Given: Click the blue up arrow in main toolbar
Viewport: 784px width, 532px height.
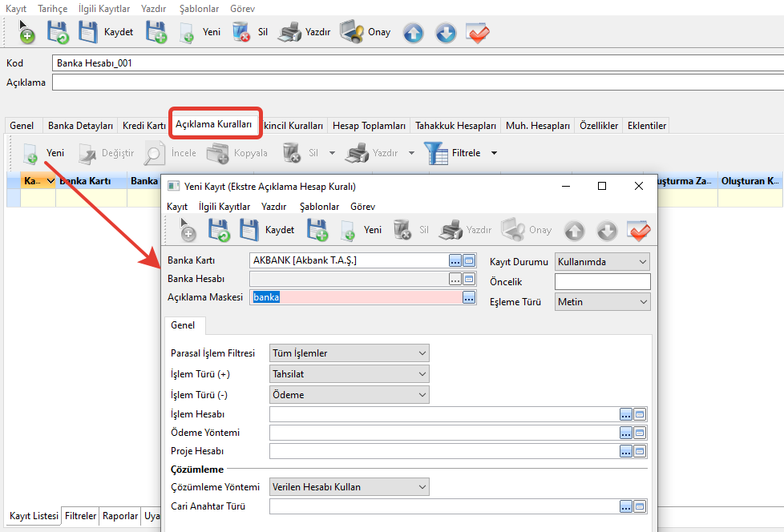Looking at the screenshot, I should (413, 33).
